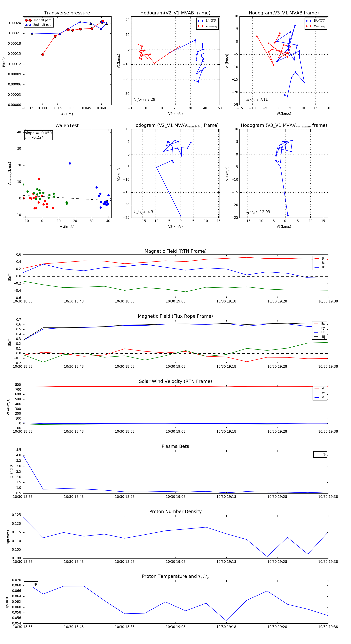Select the Bn legend entry
351x644 pixels.
click(320, 267)
